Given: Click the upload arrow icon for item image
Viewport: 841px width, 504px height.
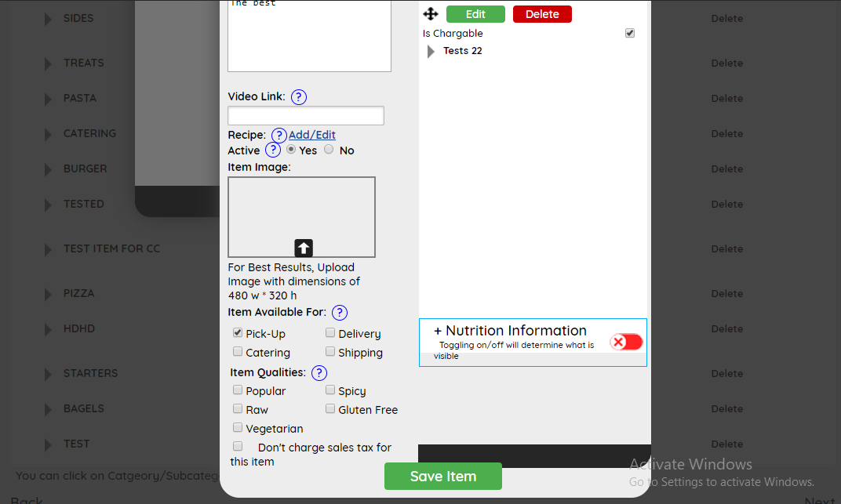Looking at the screenshot, I should (304, 248).
